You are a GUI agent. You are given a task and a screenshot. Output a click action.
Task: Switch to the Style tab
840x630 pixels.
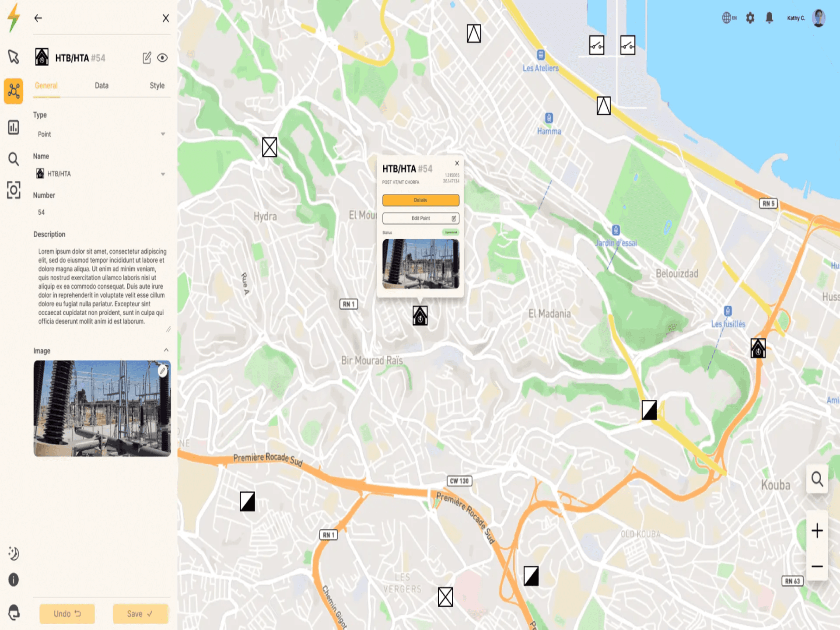click(157, 86)
